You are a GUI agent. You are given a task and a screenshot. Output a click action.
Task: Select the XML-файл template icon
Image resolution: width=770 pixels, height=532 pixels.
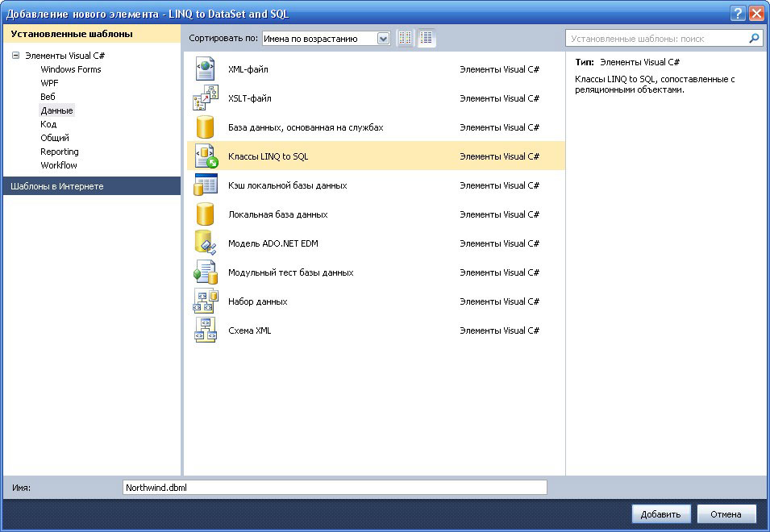[x=205, y=69]
